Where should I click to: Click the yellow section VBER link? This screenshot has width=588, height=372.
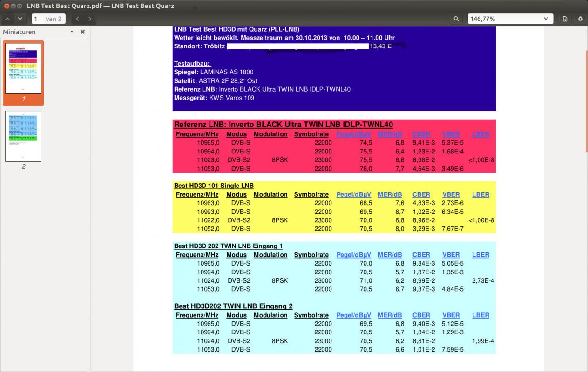click(451, 195)
